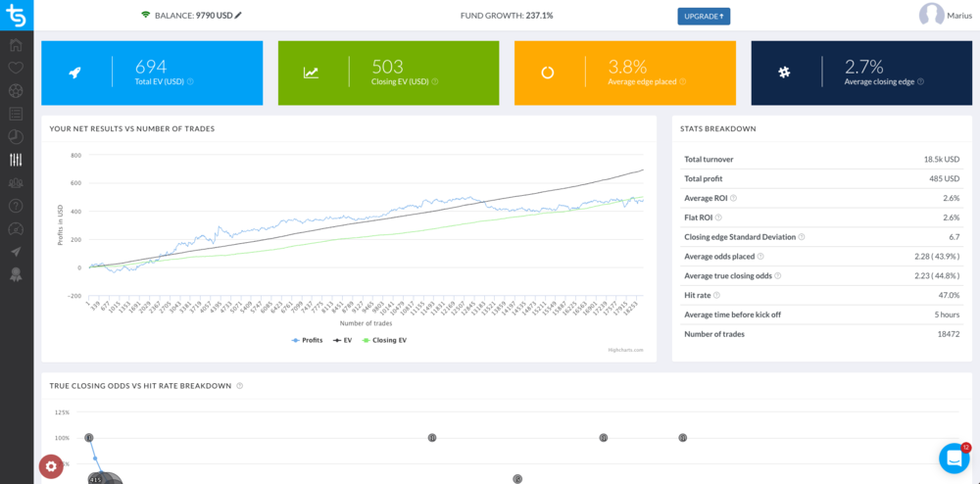The width and height of the screenshot is (980, 484).
Task: Open the red settings gear button
Action: tap(51, 466)
